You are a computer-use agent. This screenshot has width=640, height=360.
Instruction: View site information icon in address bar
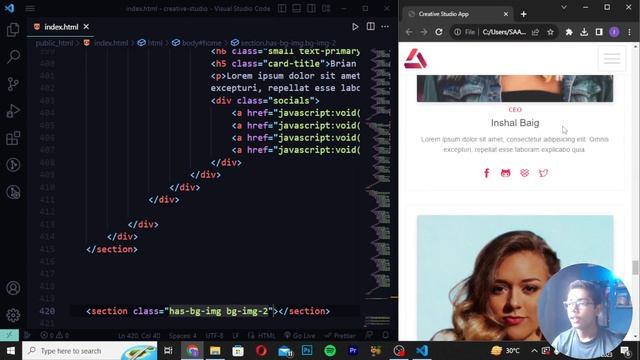pyautogui.click(x=458, y=32)
